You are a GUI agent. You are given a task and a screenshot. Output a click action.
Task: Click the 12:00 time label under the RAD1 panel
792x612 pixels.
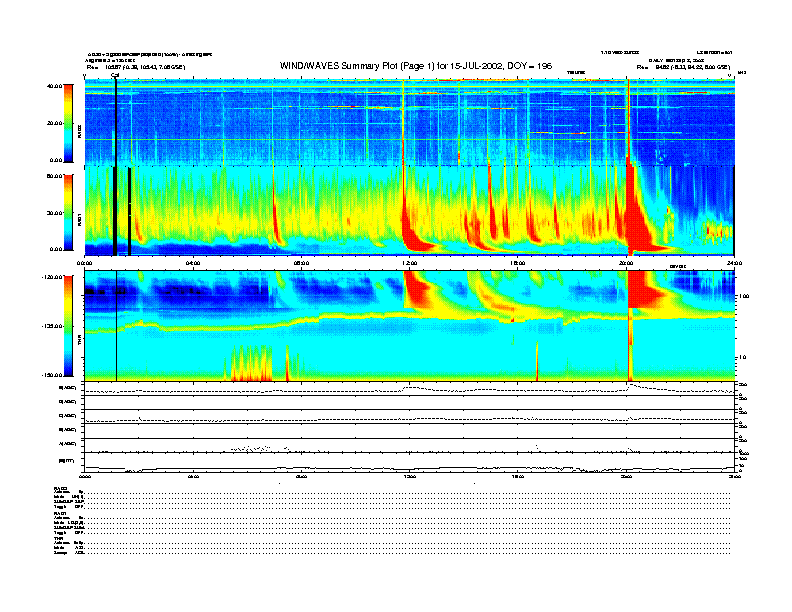click(410, 263)
